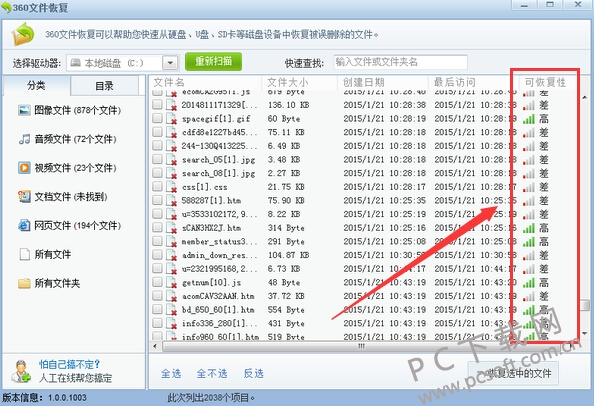Viewport: 594px width, 406px height.
Task: Check the box for css[1].css
Action: 157,186
